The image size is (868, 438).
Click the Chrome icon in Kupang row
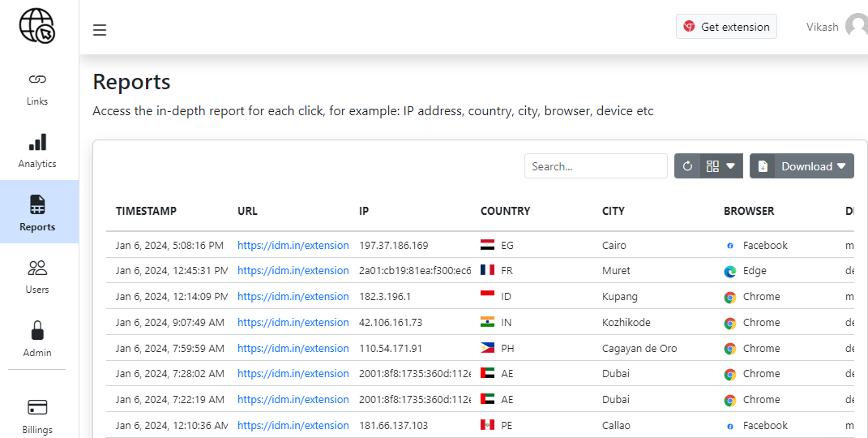coord(730,298)
